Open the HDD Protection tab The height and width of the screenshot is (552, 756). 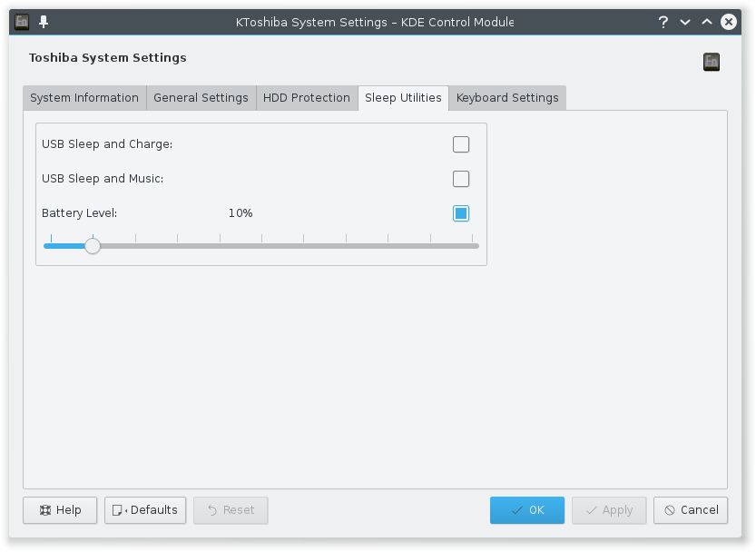point(307,98)
